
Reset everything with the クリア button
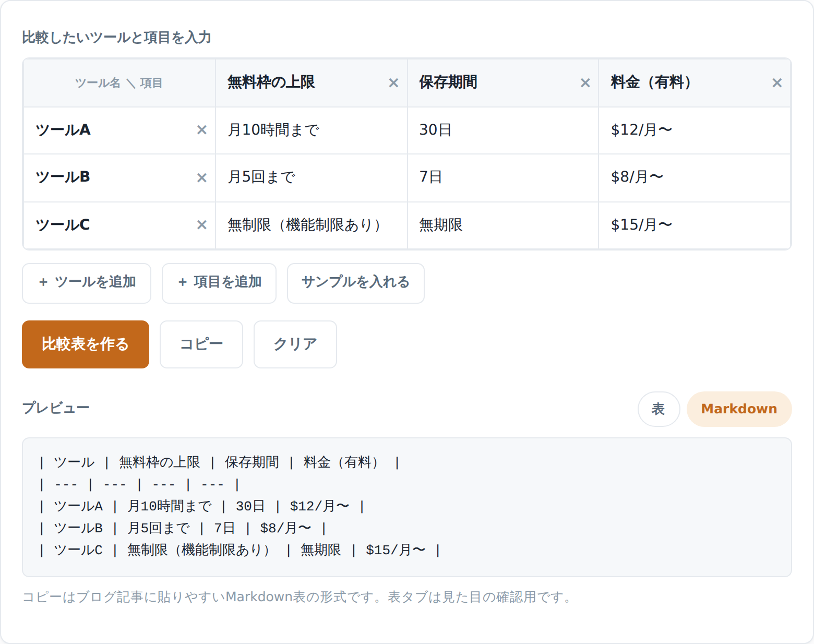tap(295, 344)
